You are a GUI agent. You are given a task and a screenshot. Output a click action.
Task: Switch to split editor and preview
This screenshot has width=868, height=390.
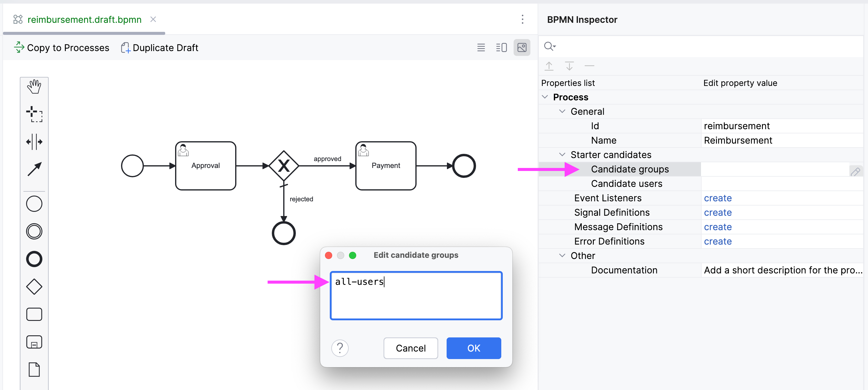click(x=501, y=47)
